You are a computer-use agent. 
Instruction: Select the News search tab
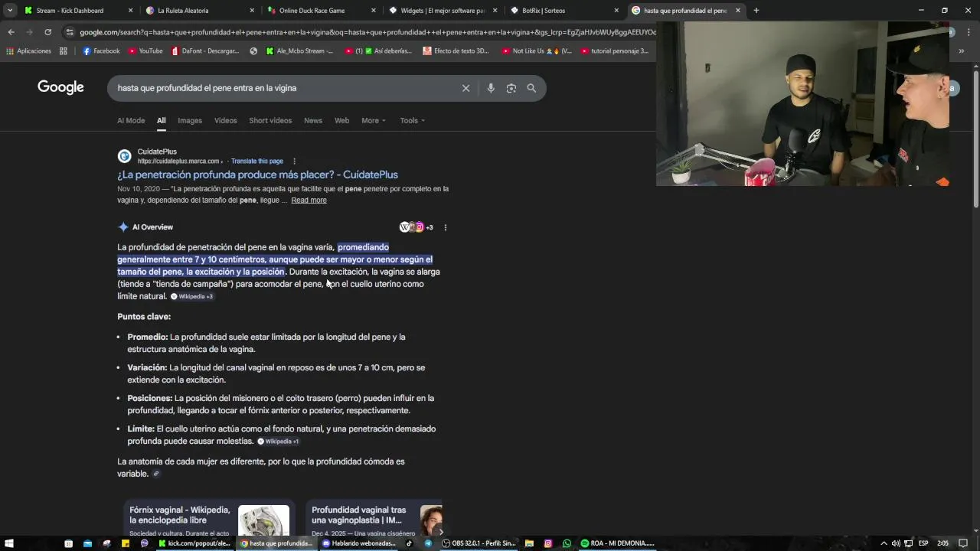pyautogui.click(x=313, y=120)
